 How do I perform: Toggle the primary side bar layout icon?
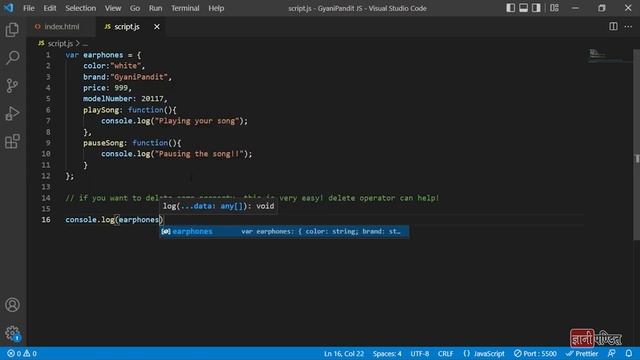(x=510, y=8)
